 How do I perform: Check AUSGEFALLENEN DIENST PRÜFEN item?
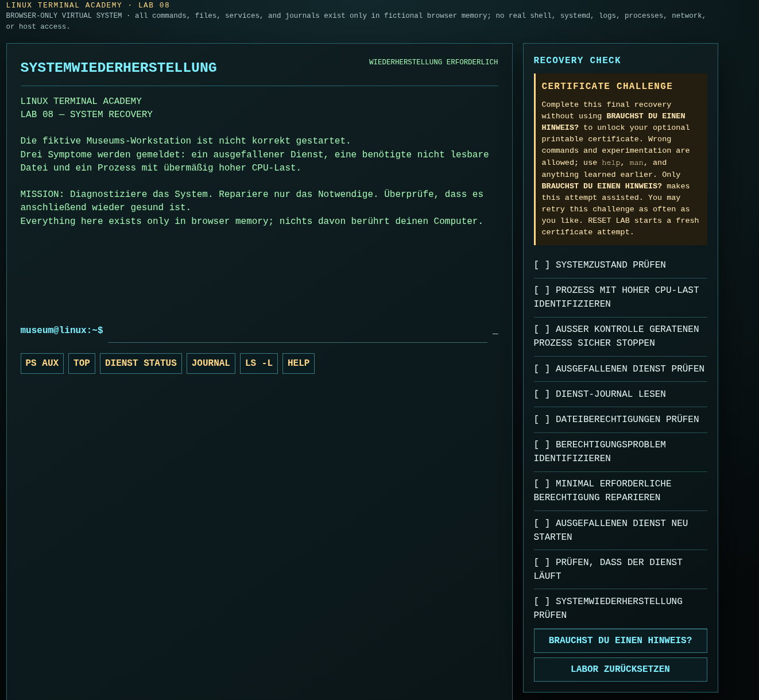point(620,369)
